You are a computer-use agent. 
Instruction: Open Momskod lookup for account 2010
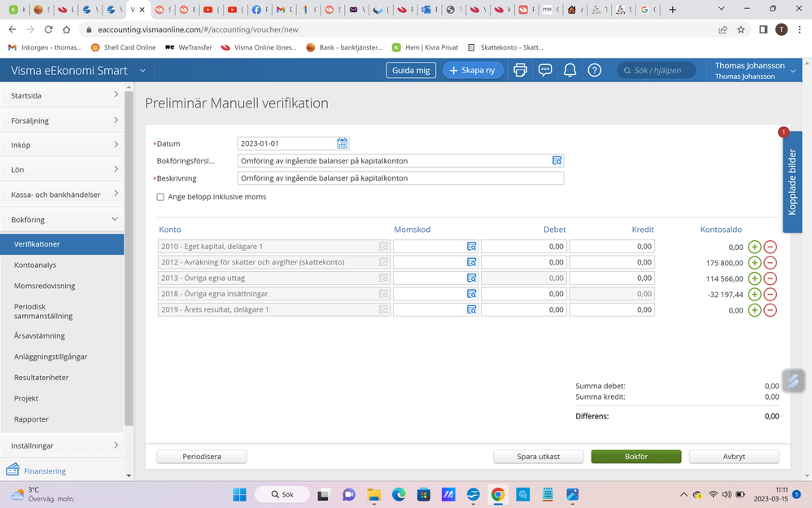[x=471, y=247]
